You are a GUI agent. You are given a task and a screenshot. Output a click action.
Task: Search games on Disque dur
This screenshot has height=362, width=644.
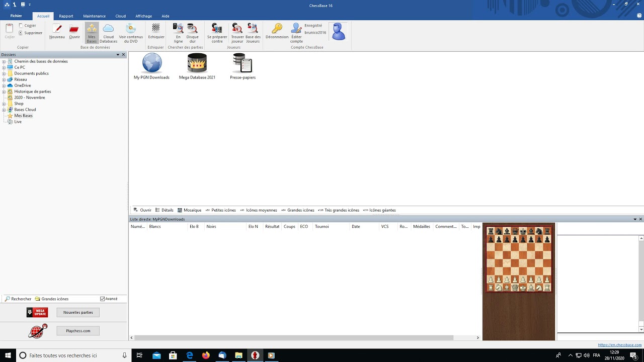(192, 33)
